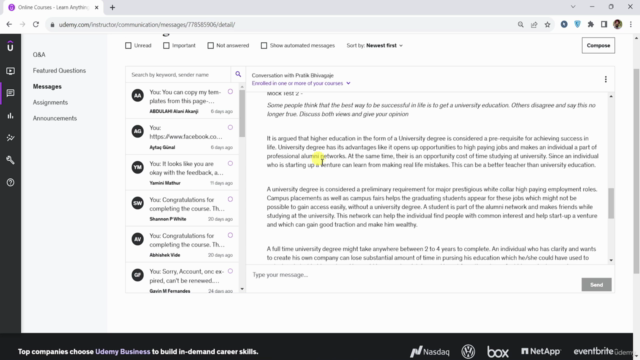Open the Tools wrench icon in sidebar
This screenshot has height=360, width=640.
pos(10,160)
